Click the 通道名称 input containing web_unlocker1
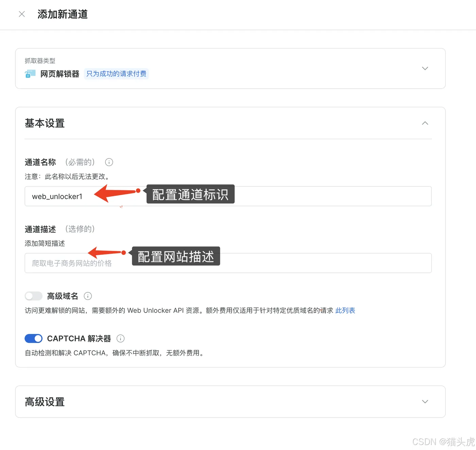Screen dimensions: 476x450 (228, 196)
